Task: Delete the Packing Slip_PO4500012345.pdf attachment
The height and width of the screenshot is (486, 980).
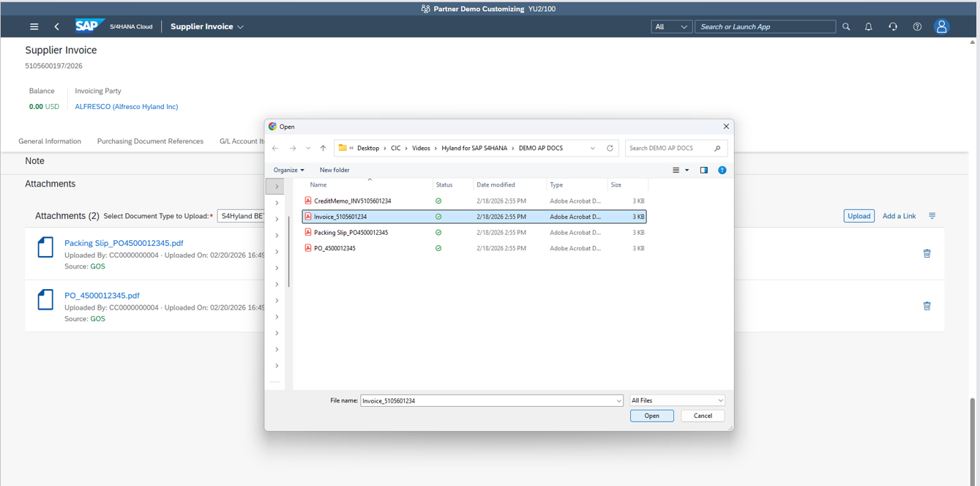Action: (x=927, y=253)
